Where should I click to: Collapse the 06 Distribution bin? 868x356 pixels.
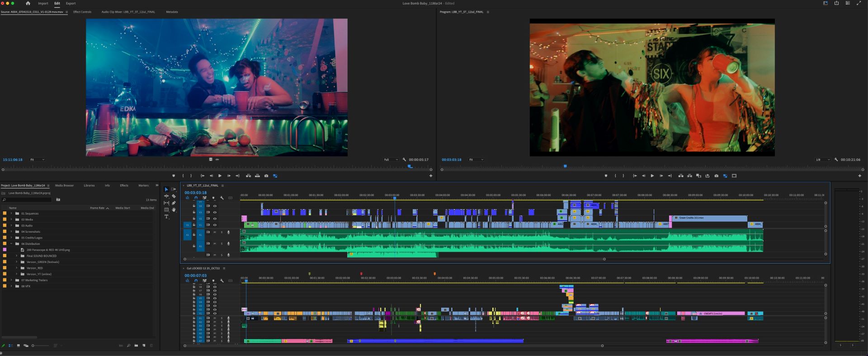pos(11,244)
